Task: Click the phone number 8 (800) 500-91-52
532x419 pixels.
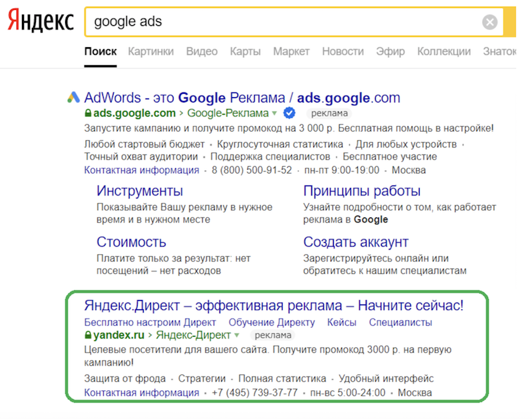Action: [252, 170]
